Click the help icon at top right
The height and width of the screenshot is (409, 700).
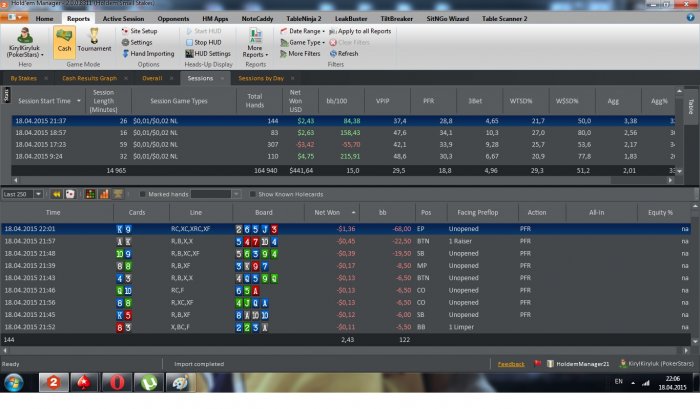click(x=690, y=17)
